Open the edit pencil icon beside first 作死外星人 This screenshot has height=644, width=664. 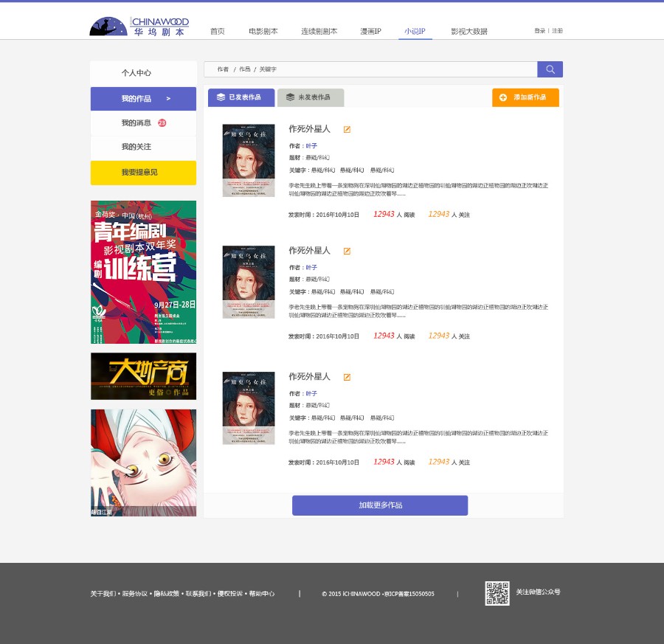347,129
